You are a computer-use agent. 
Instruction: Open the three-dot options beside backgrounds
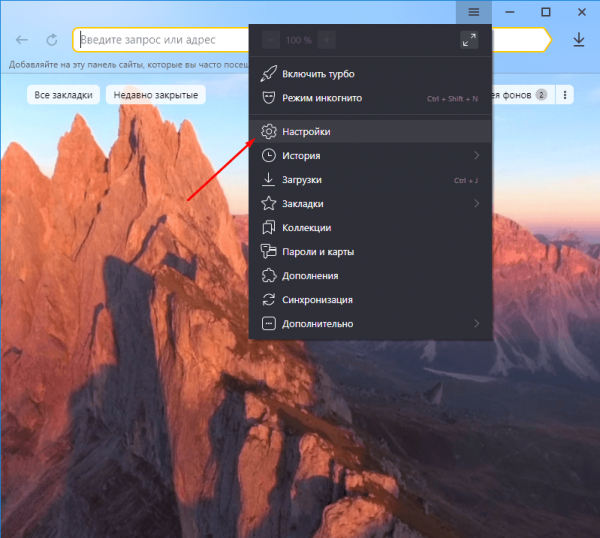point(565,95)
